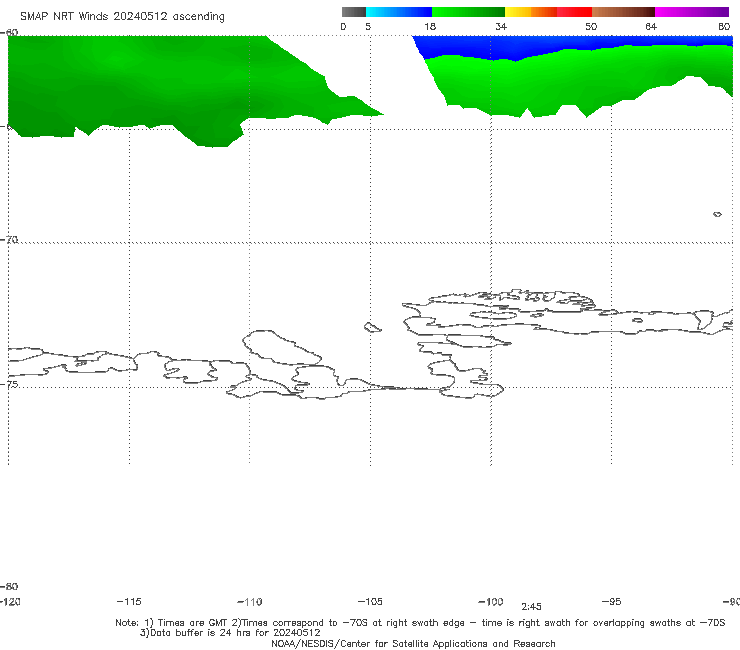Click the note line starting 'Note: 1) Times are GMT'
The image size is (740, 650).
(420, 623)
